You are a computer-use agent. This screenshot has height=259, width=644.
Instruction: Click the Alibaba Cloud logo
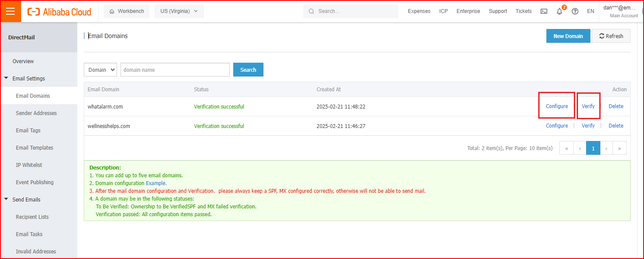pos(59,12)
